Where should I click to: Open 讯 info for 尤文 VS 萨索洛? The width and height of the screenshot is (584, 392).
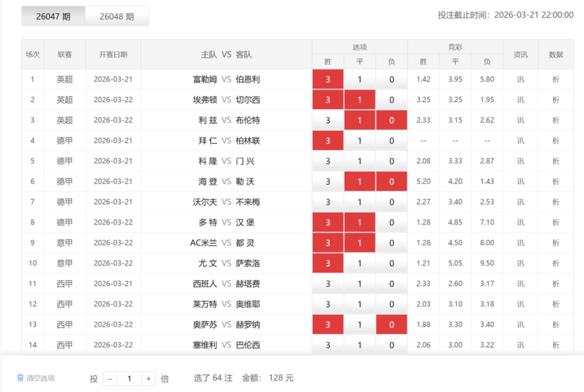point(520,263)
